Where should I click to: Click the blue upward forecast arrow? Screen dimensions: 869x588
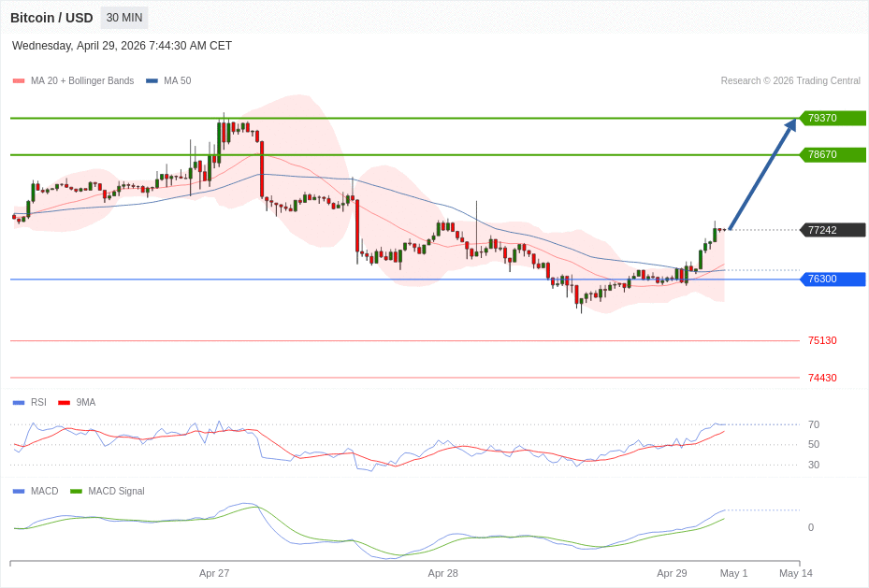point(761,175)
